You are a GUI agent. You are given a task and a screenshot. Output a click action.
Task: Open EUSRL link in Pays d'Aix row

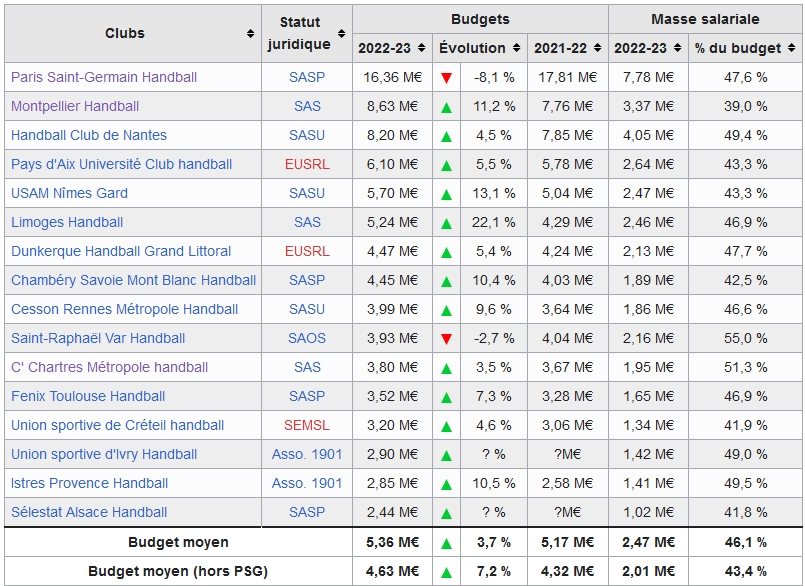pos(307,164)
